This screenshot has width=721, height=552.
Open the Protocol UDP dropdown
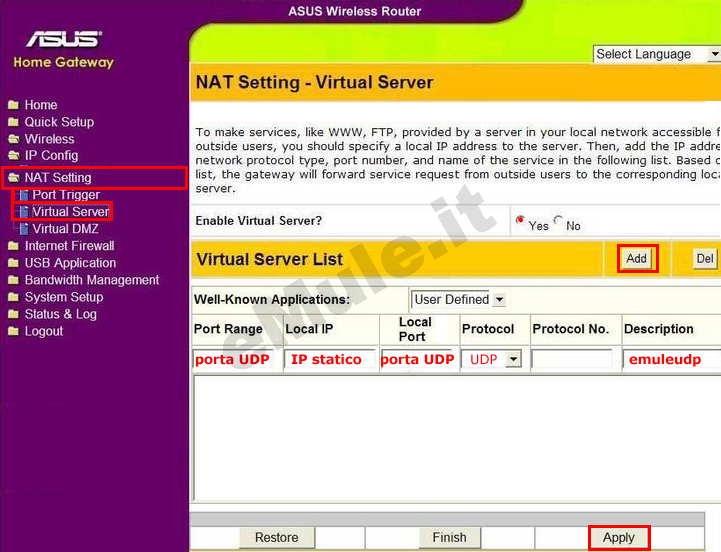[x=491, y=359]
